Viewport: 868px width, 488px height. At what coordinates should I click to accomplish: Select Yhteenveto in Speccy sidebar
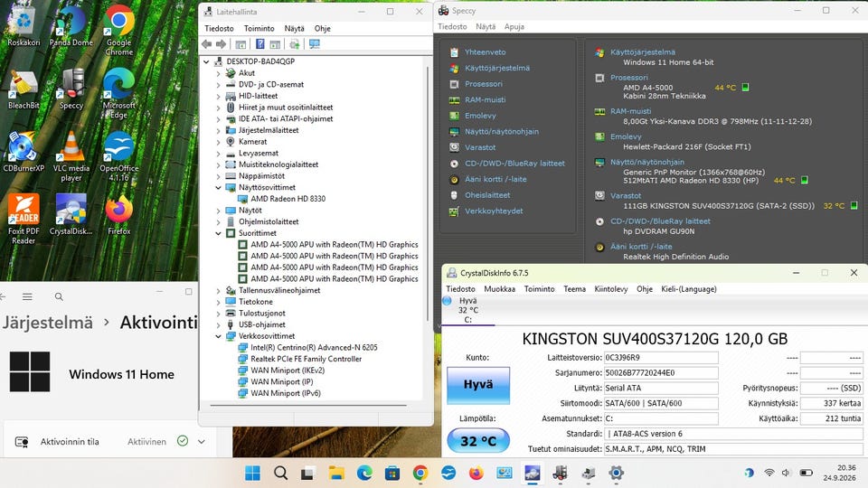(x=485, y=52)
